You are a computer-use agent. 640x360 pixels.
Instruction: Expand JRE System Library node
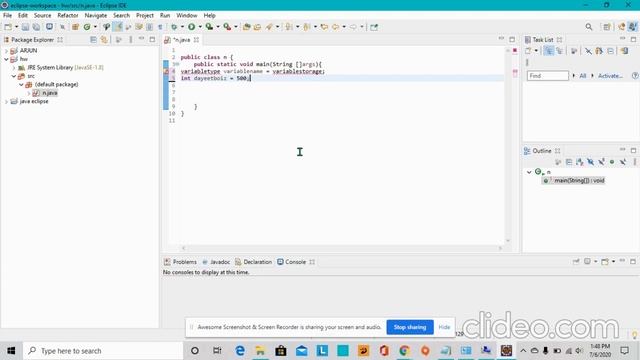pyautogui.click(x=14, y=68)
